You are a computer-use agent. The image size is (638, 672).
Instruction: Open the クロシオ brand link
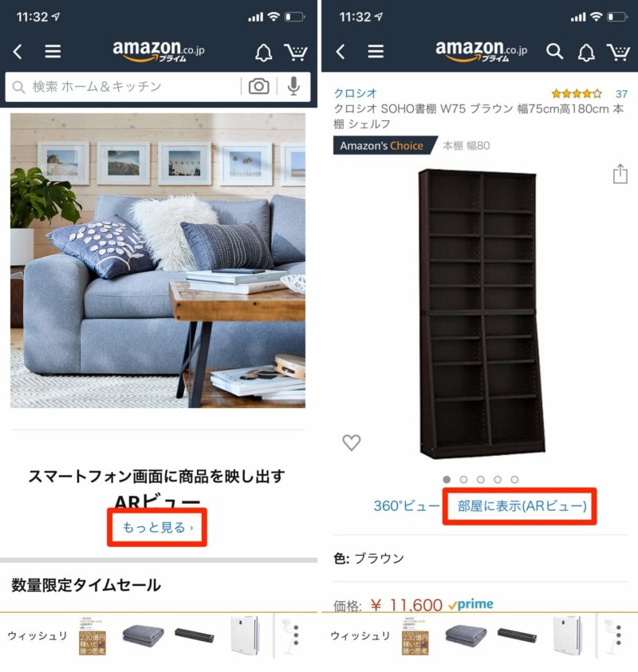355,93
